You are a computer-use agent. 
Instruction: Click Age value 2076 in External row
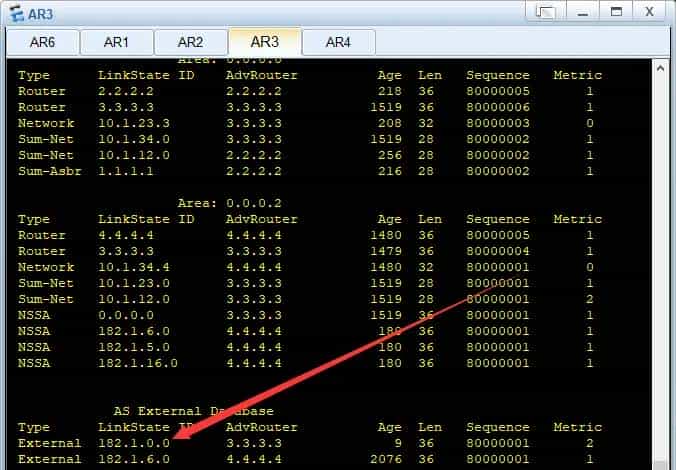pos(386,459)
